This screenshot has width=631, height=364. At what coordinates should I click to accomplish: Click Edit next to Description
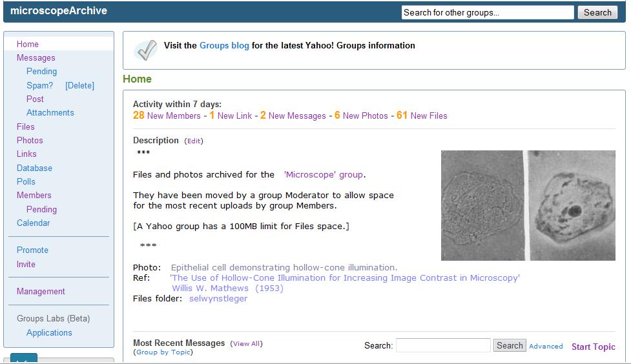pos(194,141)
